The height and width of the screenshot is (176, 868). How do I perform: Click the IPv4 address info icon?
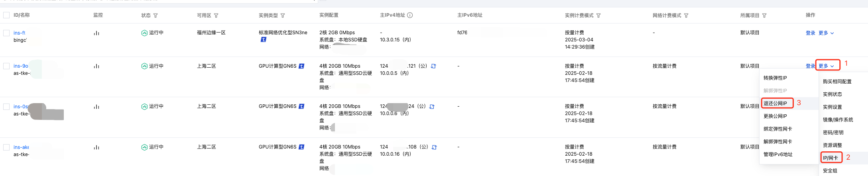coord(410,15)
